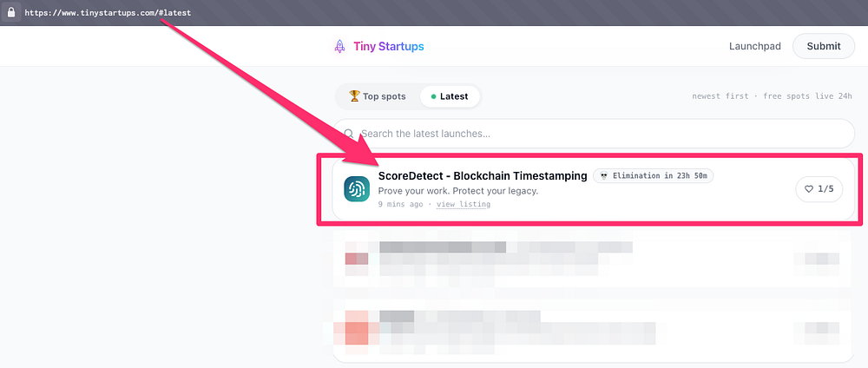Click the Tiny Startups rocket logo icon
Screen dimensions: 868x368
coord(339,47)
